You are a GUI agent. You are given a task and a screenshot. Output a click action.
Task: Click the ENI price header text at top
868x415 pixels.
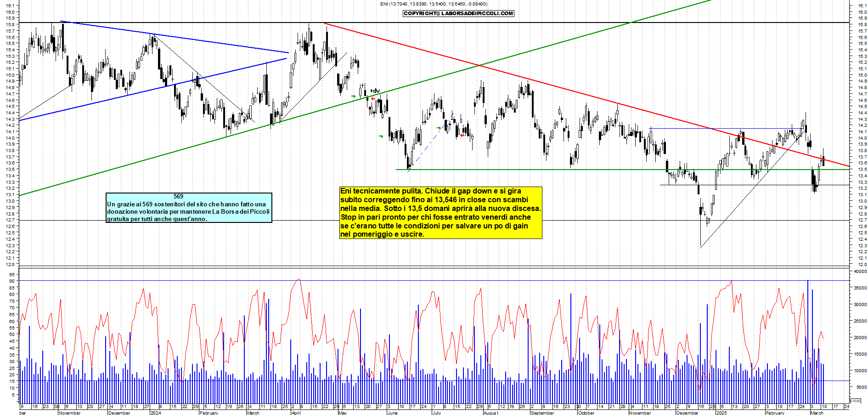434,4
